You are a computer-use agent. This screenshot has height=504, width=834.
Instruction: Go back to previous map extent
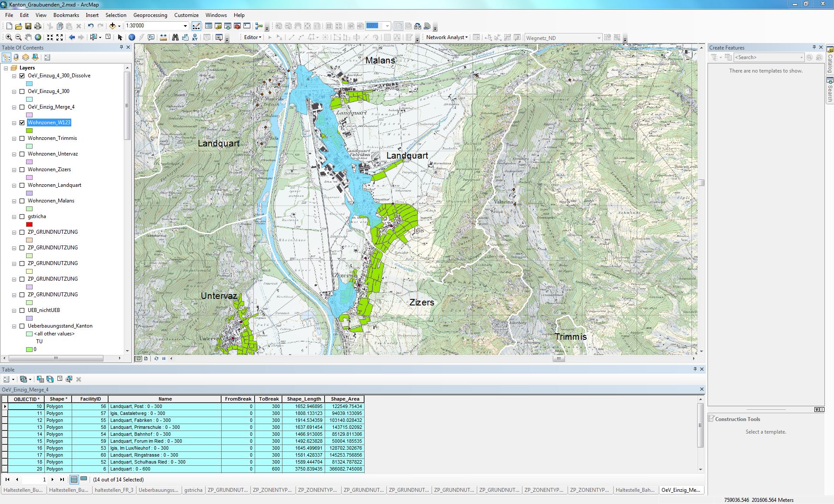click(72, 37)
